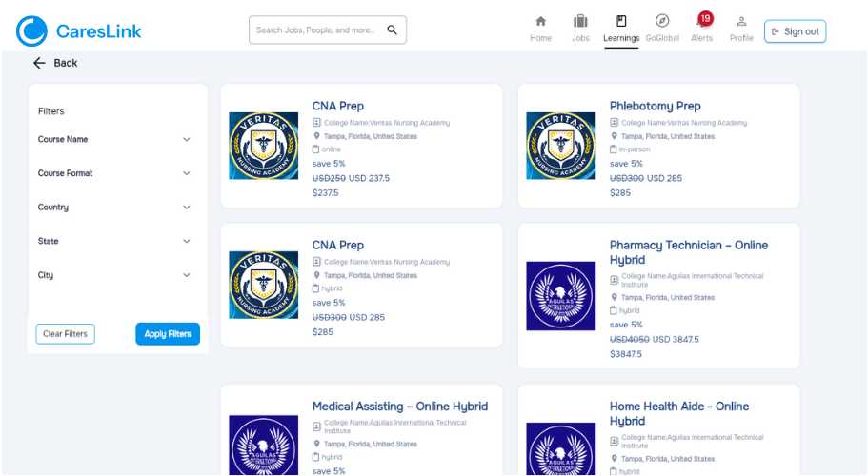This screenshot has width=868, height=476.
Task: Click the CaresLink logo icon
Action: [x=31, y=30]
